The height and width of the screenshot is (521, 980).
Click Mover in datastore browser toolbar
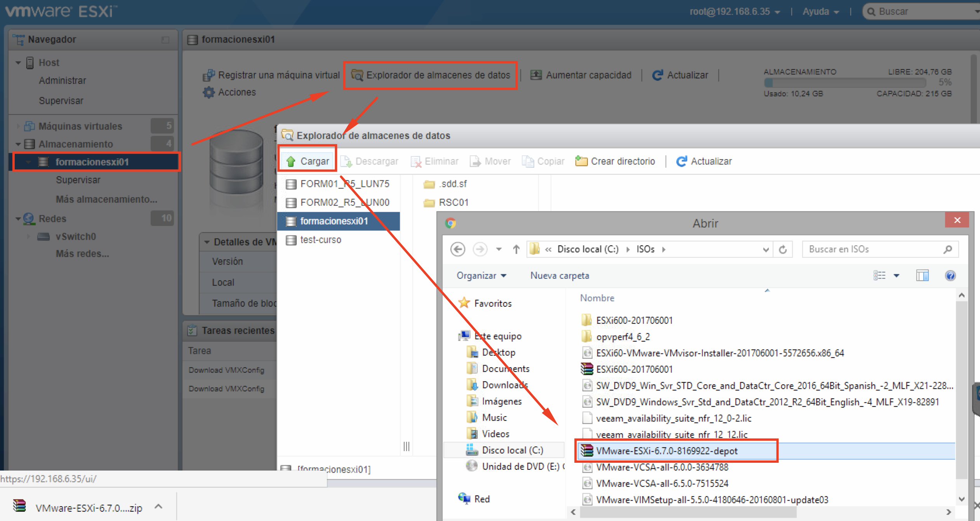(x=490, y=161)
